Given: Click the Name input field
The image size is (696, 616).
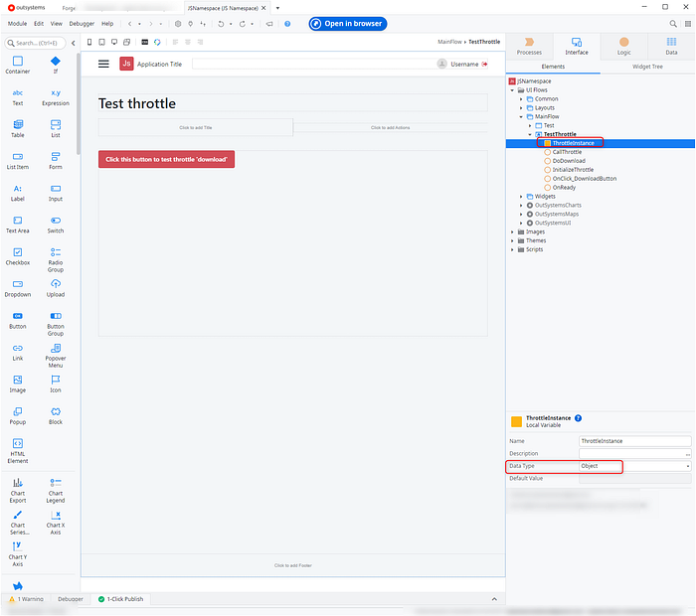Looking at the screenshot, I should pos(634,440).
